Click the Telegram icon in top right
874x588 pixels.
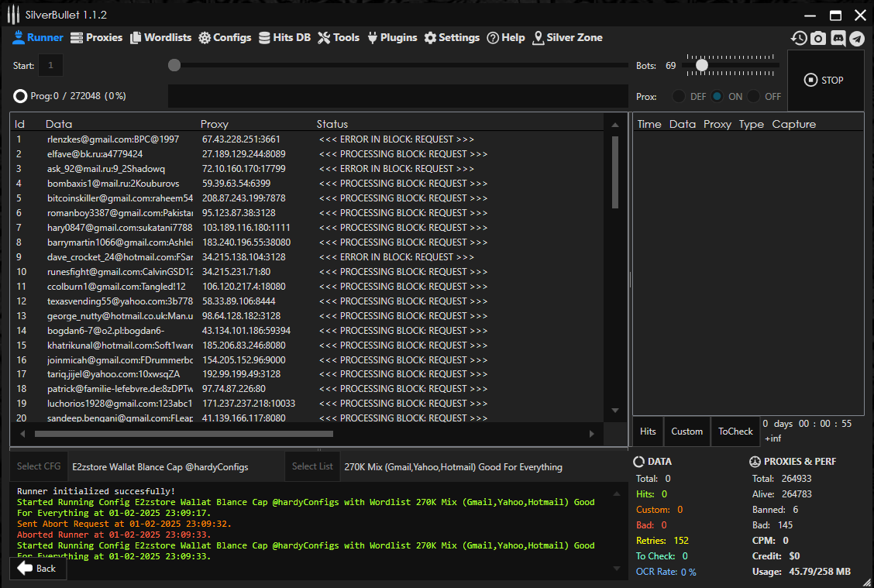856,38
